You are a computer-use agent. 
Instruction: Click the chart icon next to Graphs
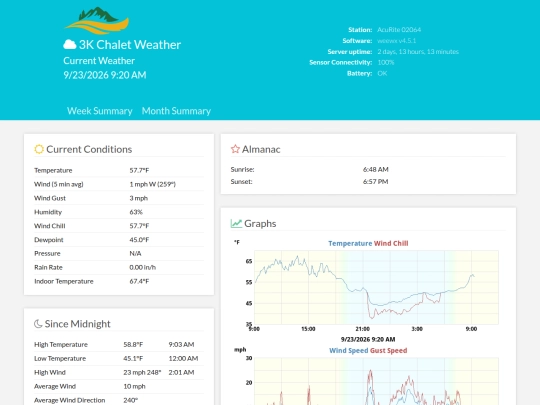click(x=236, y=223)
